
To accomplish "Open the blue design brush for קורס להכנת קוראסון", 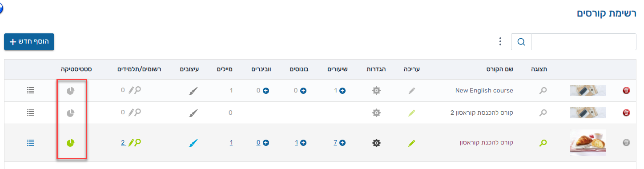I will pos(193,143).
